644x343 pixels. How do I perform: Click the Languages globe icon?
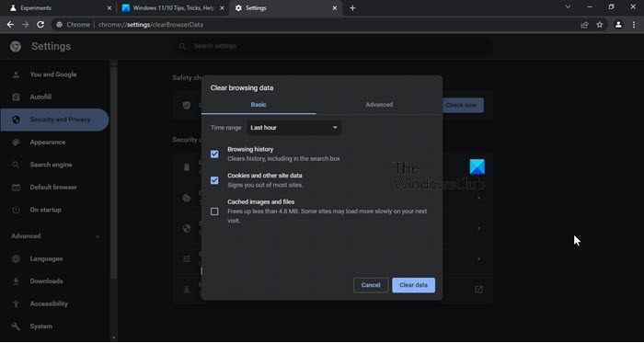pyautogui.click(x=16, y=259)
